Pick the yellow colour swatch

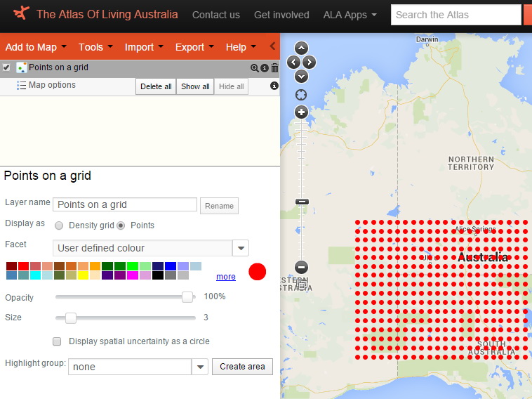[x=83, y=275]
